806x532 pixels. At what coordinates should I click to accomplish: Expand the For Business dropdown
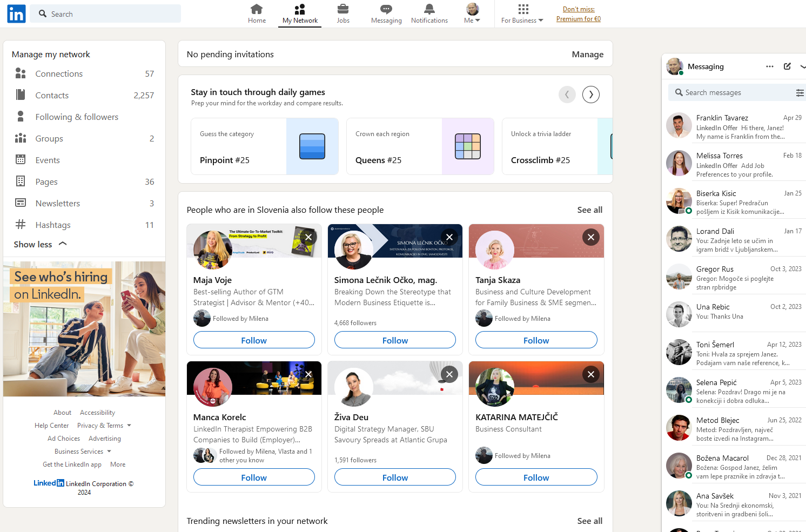[x=522, y=14]
